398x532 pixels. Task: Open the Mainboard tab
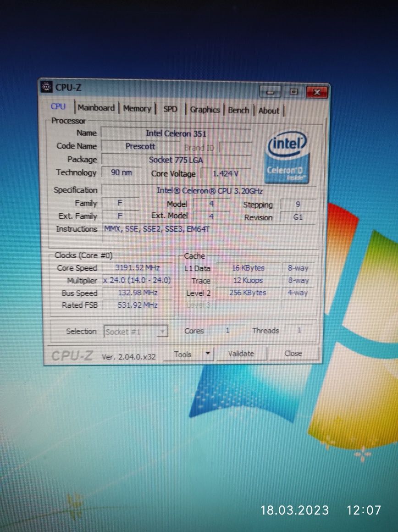[96, 108]
